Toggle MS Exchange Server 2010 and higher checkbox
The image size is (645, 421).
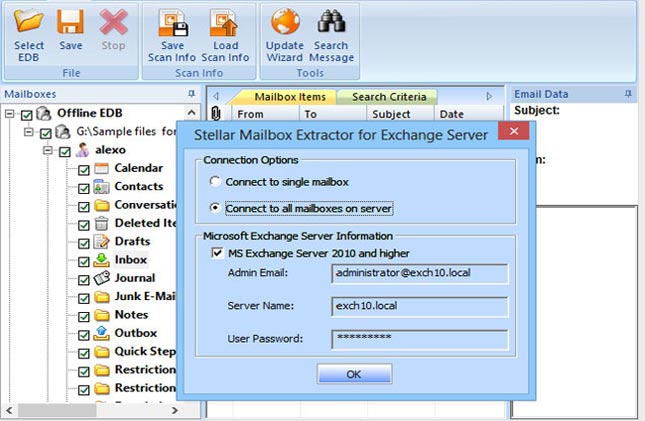click(x=217, y=253)
